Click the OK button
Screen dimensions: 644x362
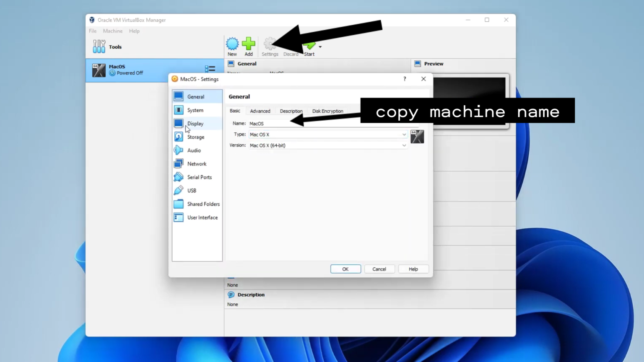345,269
